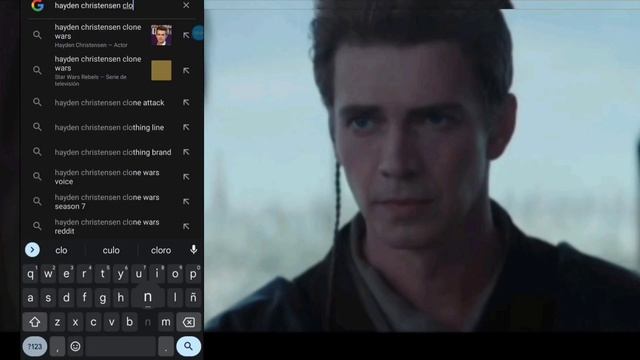Screen dimensions: 640x360
Task: Tap the 'u' key
Action: [x=138, y=274]
